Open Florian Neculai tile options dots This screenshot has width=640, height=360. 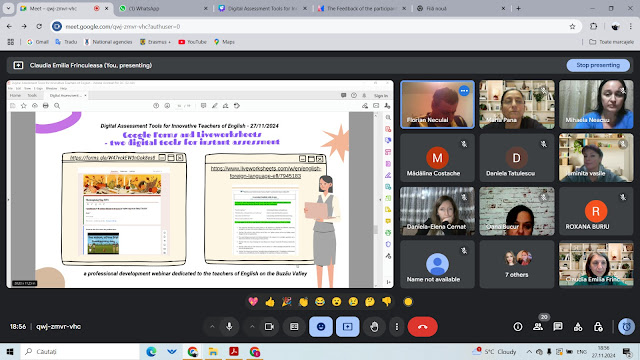click(464, 91)
